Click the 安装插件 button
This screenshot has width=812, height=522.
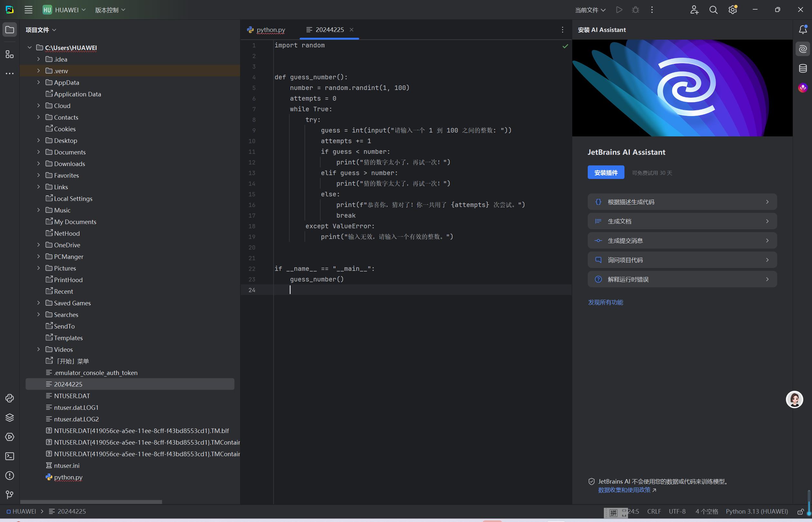(x=605, y=172)
